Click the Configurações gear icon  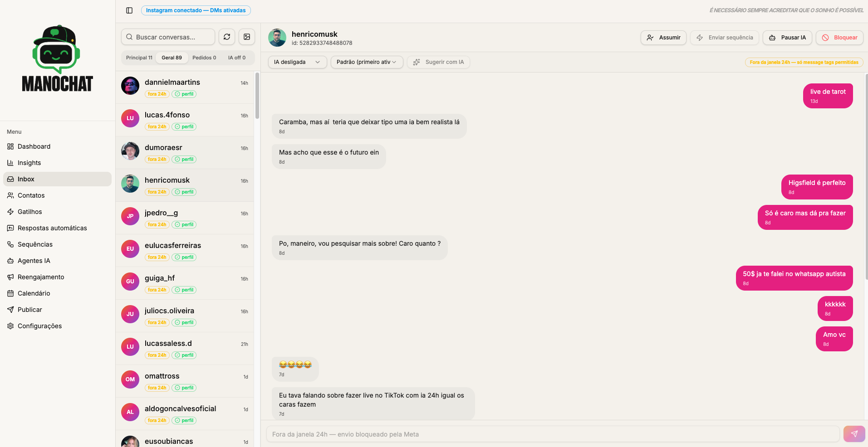(x=10, y=326)
